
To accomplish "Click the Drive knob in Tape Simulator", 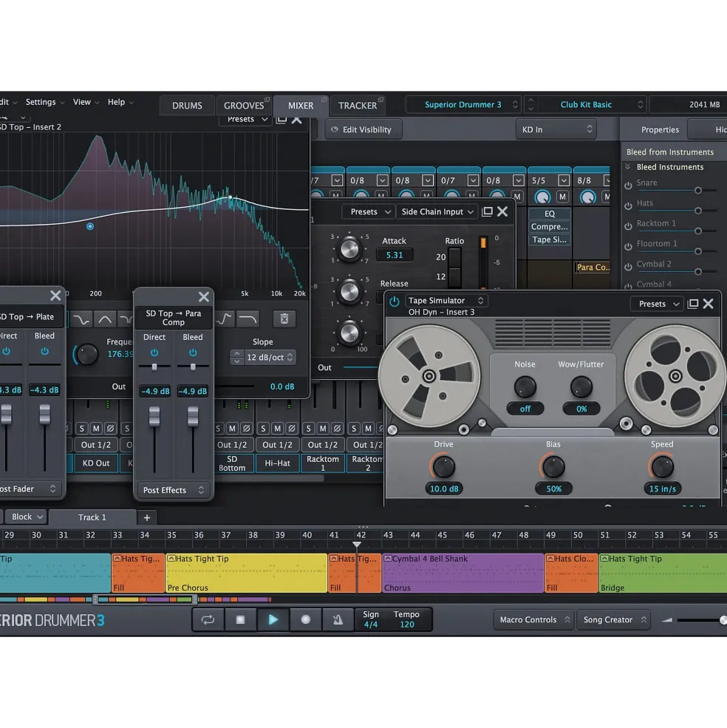I will click(443, 466).
